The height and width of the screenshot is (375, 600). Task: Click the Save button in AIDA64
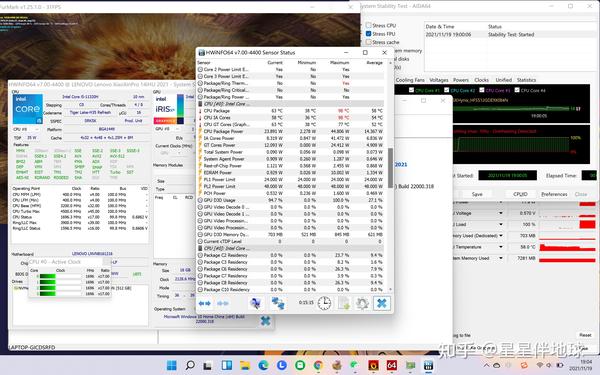click(477, 194)
